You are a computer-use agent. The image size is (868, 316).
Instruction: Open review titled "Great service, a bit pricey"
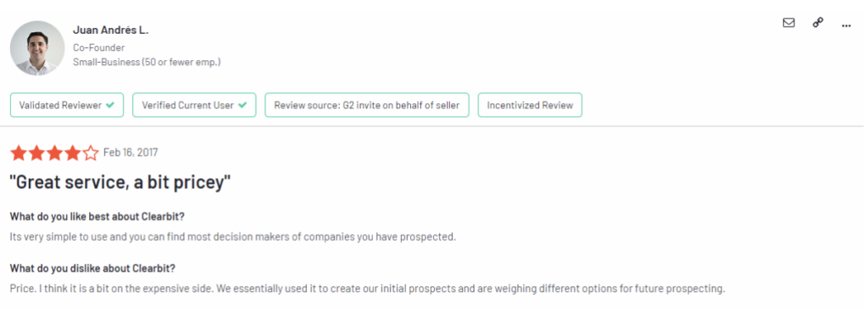point(120,182)
